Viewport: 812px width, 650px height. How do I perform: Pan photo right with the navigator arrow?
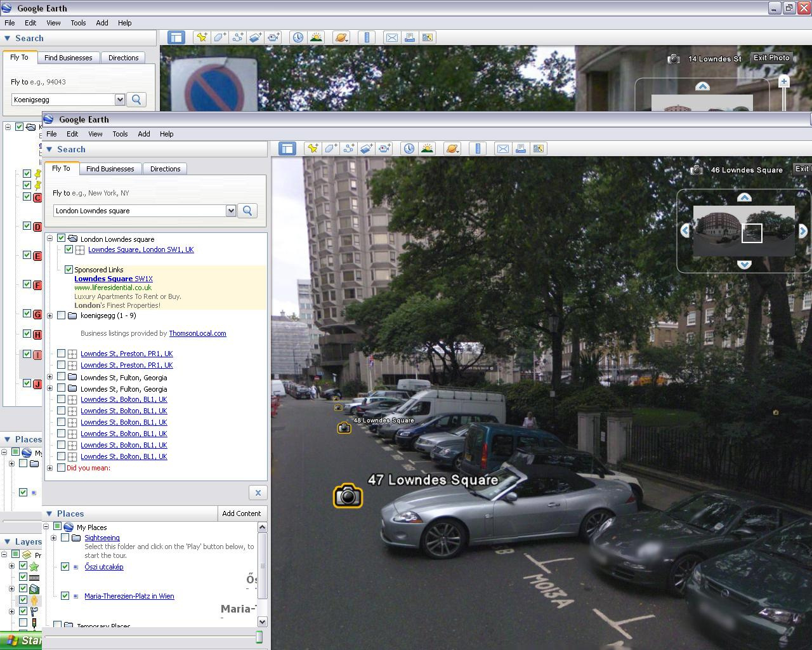click(803, 231)
